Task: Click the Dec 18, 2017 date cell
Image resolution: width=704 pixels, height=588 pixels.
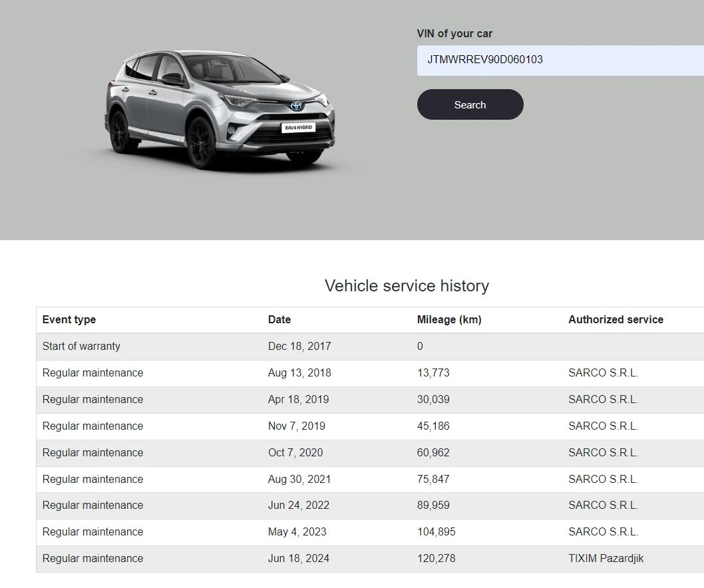Action: click(299, 346)
